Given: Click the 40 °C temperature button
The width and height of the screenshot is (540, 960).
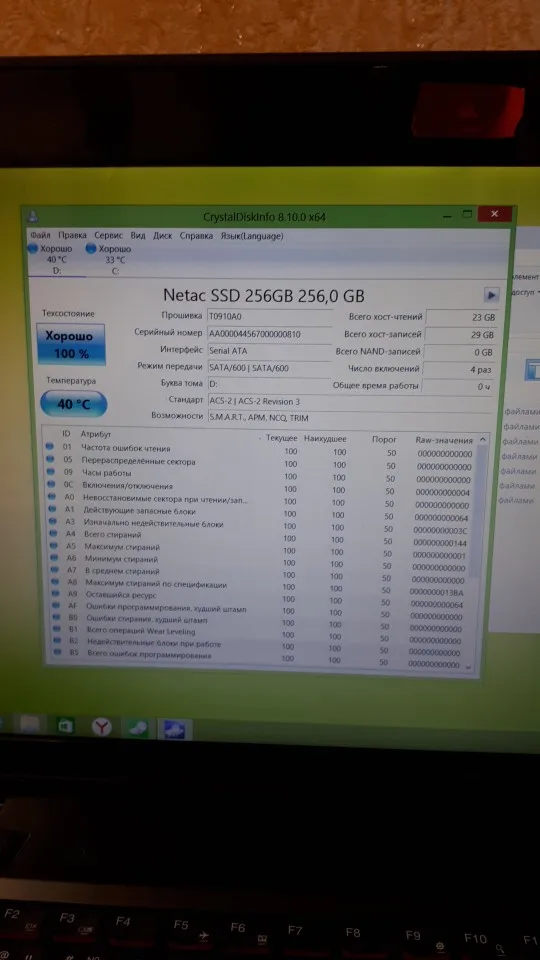Looking at the screenshot, I should 73,404.
